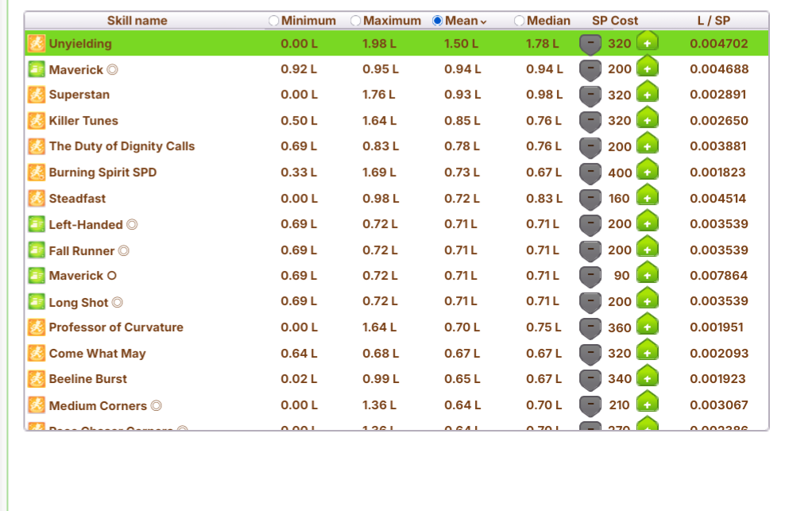Sort by the SP Cost column header
This screenshot has width=812, height=511.
point(615,21)
